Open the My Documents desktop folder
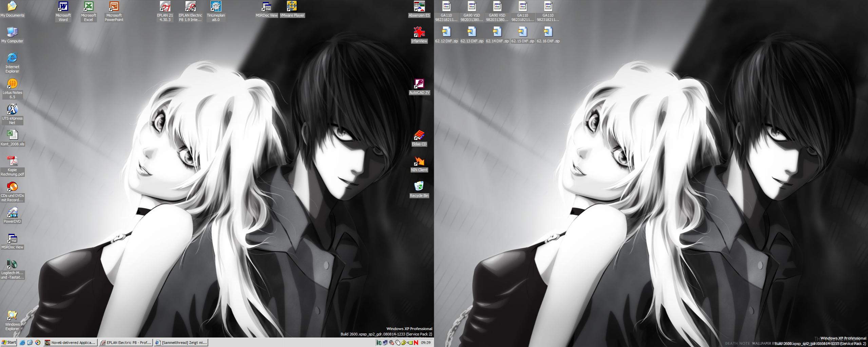868x347 pixels. click(12, 9)
